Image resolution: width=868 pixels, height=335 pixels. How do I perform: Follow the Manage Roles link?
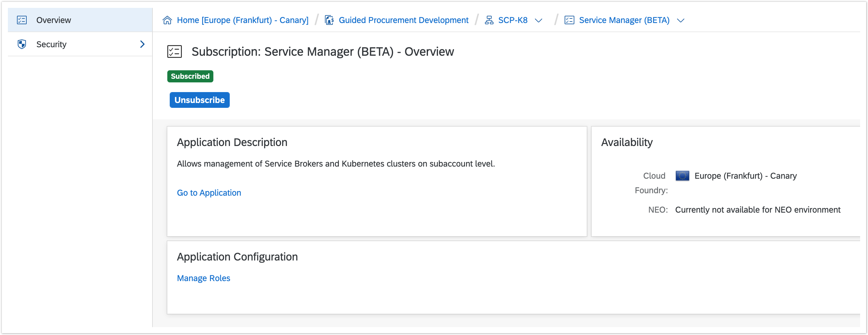(204, 278)
